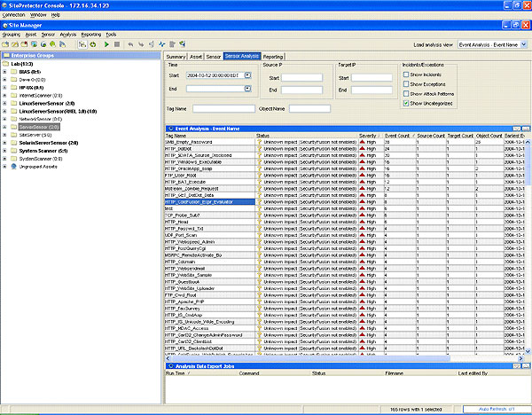532x415 pixels.
Task: Click the event table vertical scrollbar
Action: click(x=528, y=248)
